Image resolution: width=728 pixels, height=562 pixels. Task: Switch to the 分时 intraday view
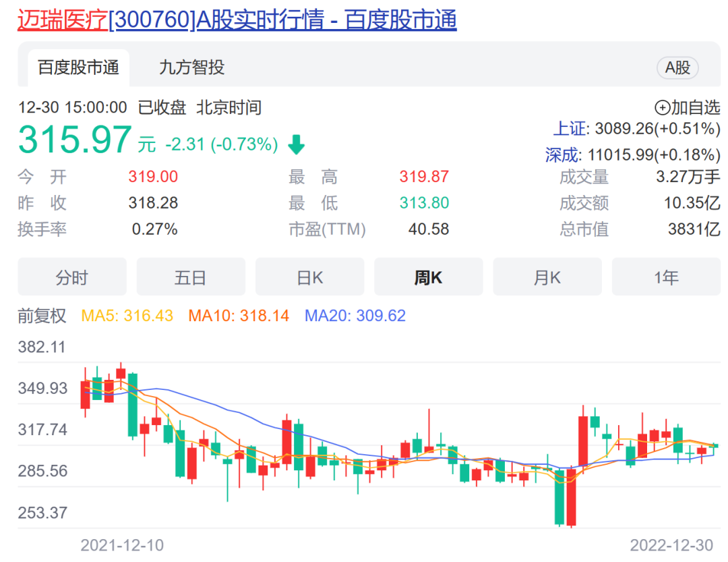point(71,277)
